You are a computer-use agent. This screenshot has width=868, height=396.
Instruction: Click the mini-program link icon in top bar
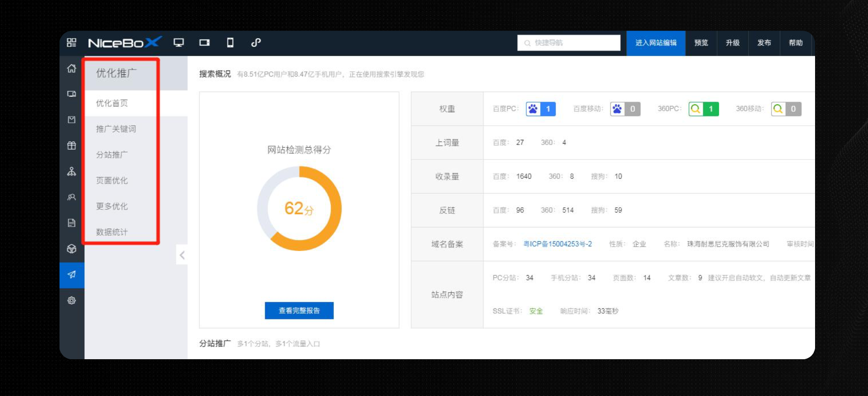point(256,42)
